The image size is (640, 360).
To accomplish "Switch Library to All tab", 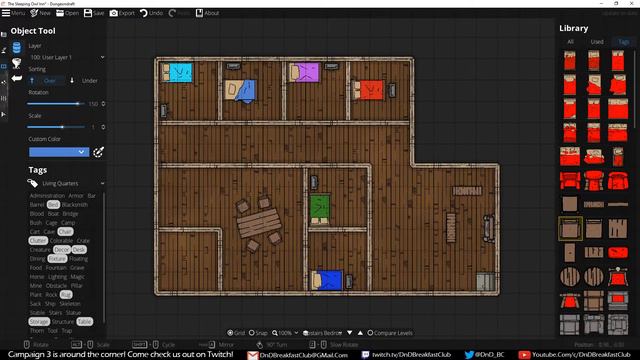I will click(x=570, y=42).
